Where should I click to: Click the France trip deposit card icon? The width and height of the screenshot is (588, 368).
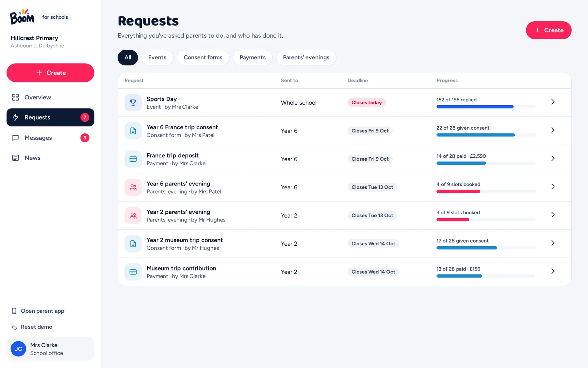point(133,159)
